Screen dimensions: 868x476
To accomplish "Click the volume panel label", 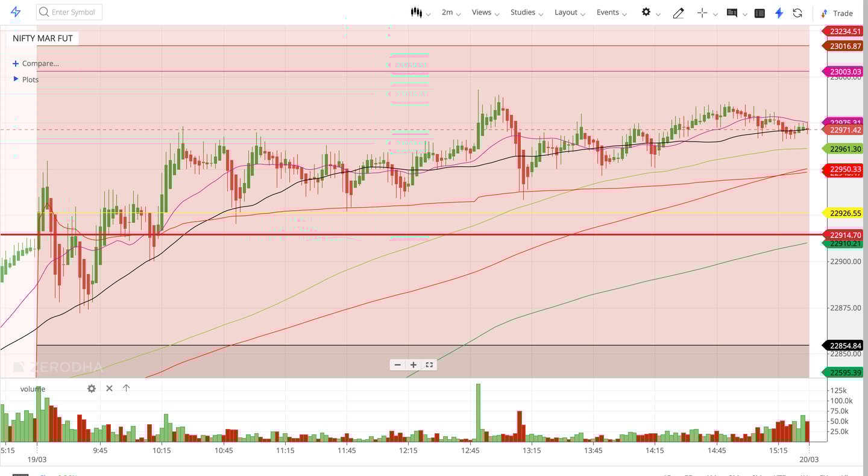I will pos(33,389).
